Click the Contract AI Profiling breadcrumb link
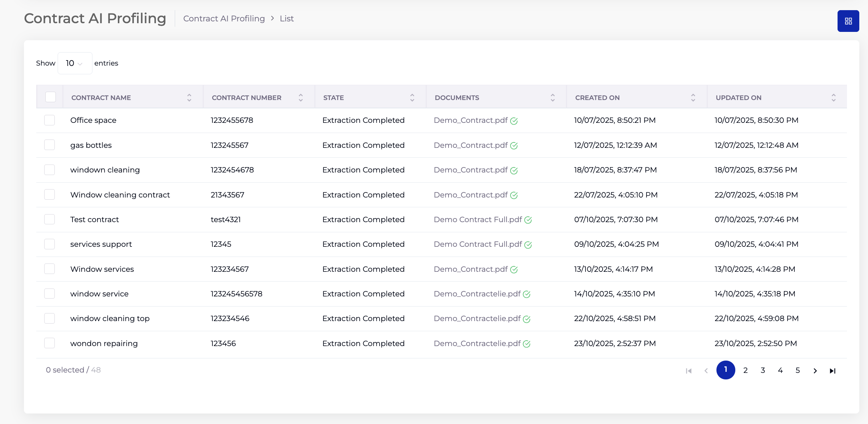This screenshot has height=424, width=868. coord(224,18)
